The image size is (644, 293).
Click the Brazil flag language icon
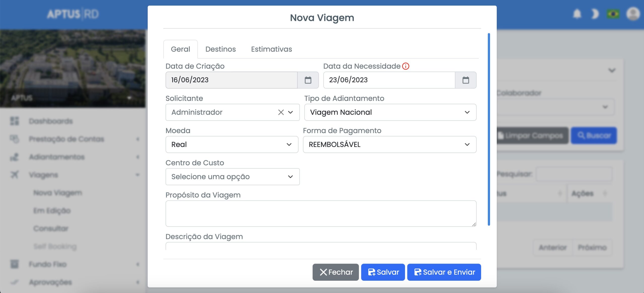[613, 14]
